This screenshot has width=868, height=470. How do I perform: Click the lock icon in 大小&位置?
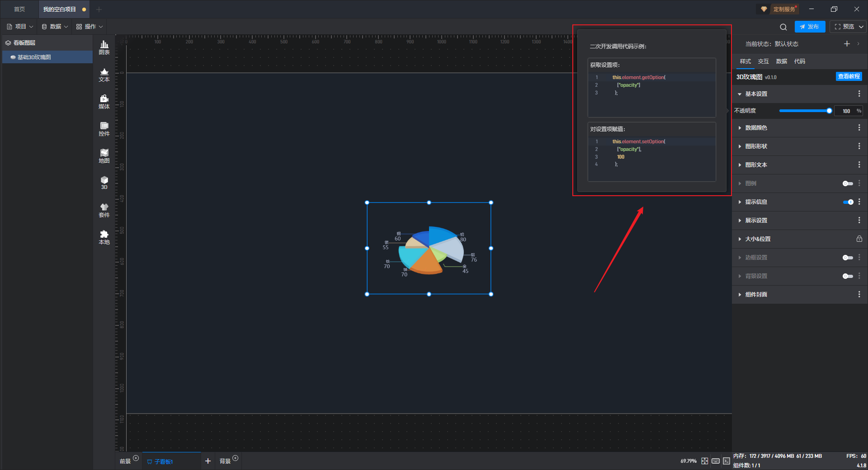[x=859, y=239]
